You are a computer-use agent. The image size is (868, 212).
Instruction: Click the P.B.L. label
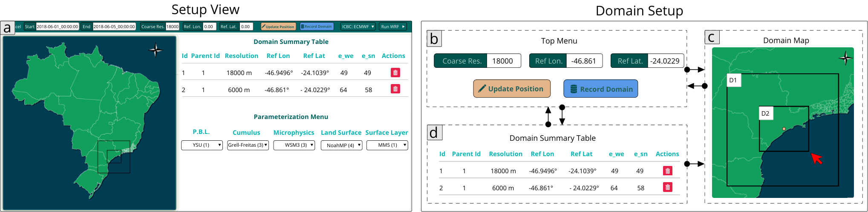click(x=201, y=132)
